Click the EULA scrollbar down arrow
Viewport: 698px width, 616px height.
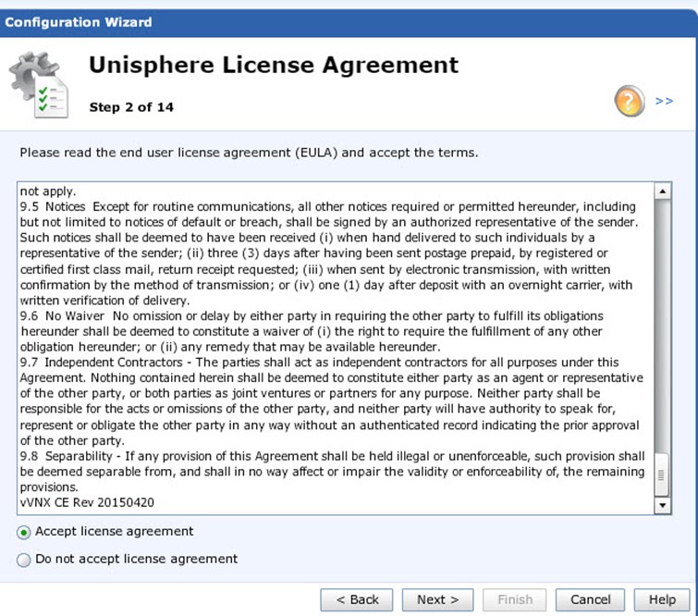(663, 506)
